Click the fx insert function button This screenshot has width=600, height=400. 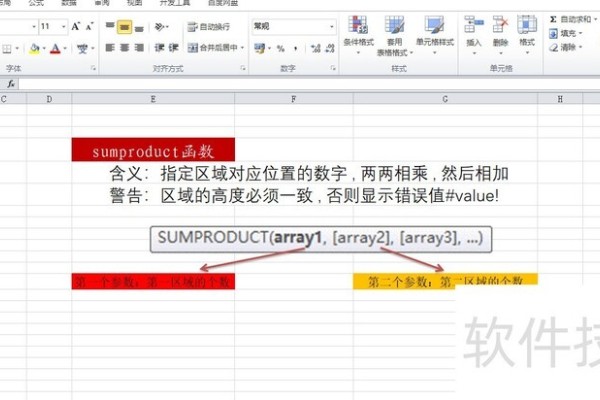[11, 83]
